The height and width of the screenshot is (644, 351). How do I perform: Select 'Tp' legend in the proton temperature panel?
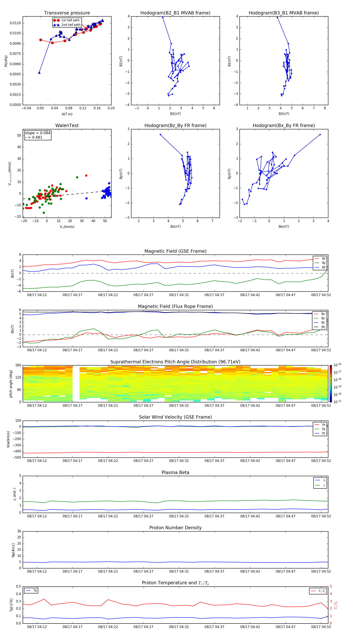click(x=31, y=591)
